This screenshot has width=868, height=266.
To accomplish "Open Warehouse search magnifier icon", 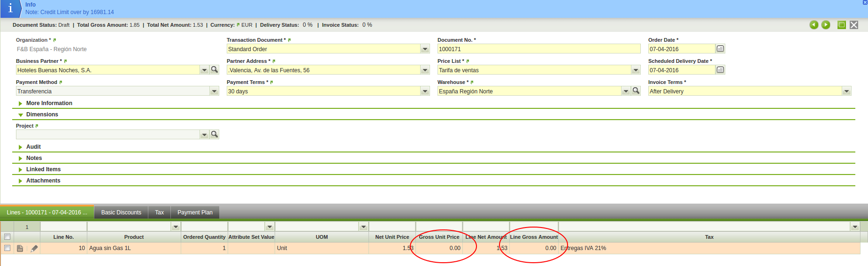I will click(636, 91).
